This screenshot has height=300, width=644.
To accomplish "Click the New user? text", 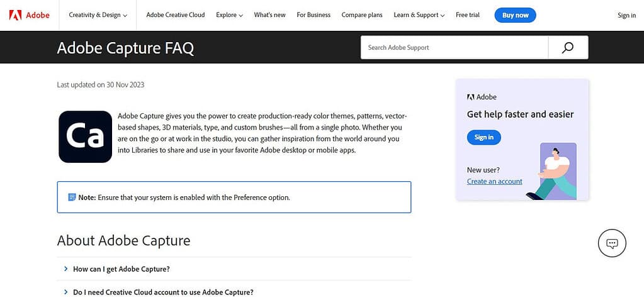I will point(483,170).
